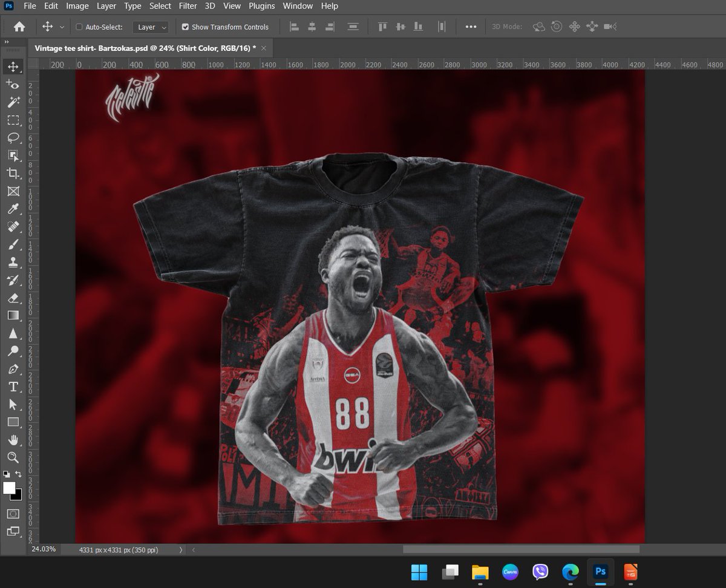The image size is (726, 588).
Task: Swap foreground and background colors
Action: point(18,474)
